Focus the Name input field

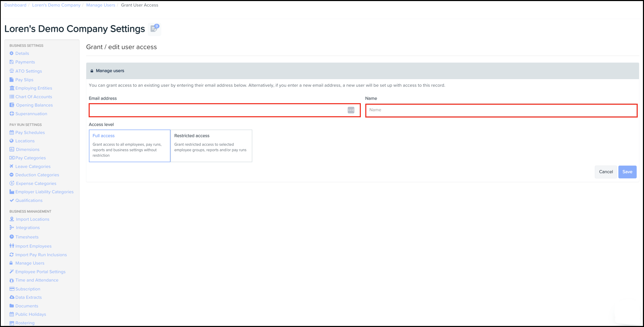point(501,110)
